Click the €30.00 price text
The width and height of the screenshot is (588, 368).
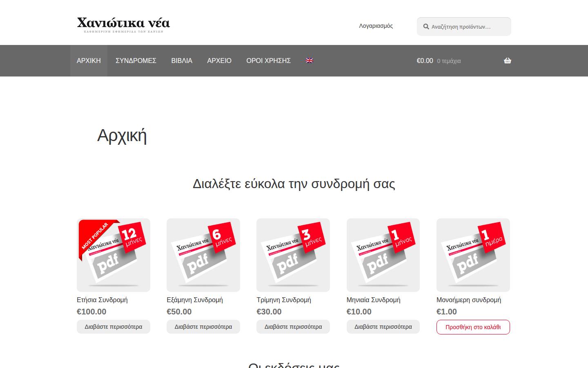[x=269, y=312]
